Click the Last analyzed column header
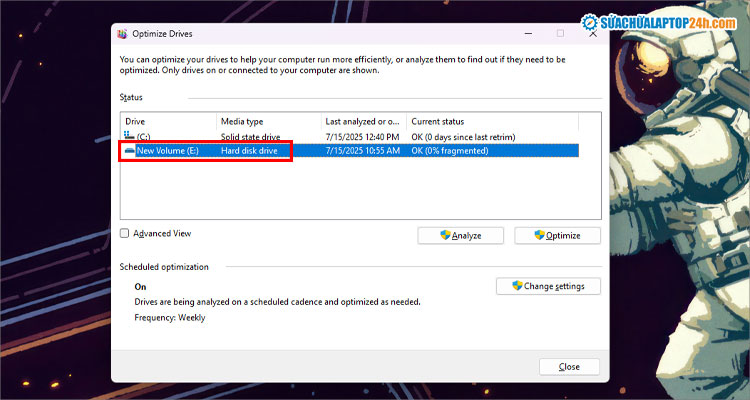The height and width of the screenshot is (400, 750). (x=364, y=120)
